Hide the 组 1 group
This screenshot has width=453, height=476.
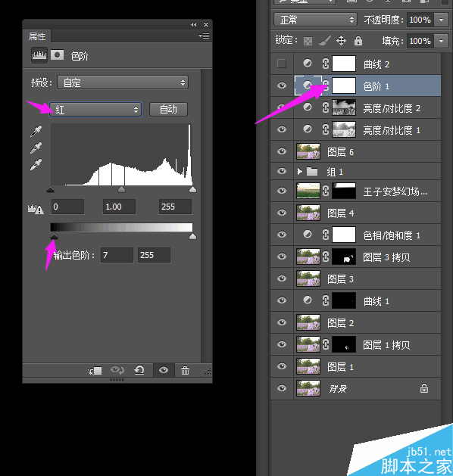[x=282, y=171]
